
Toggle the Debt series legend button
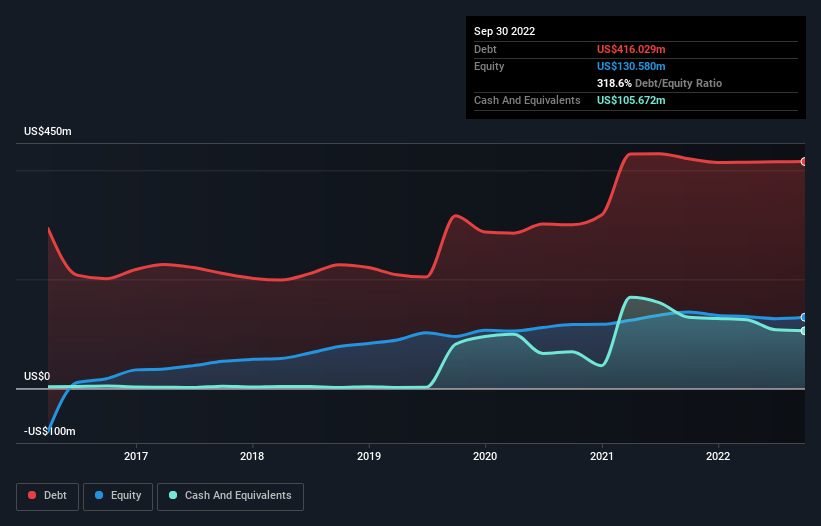click(48, 496)
